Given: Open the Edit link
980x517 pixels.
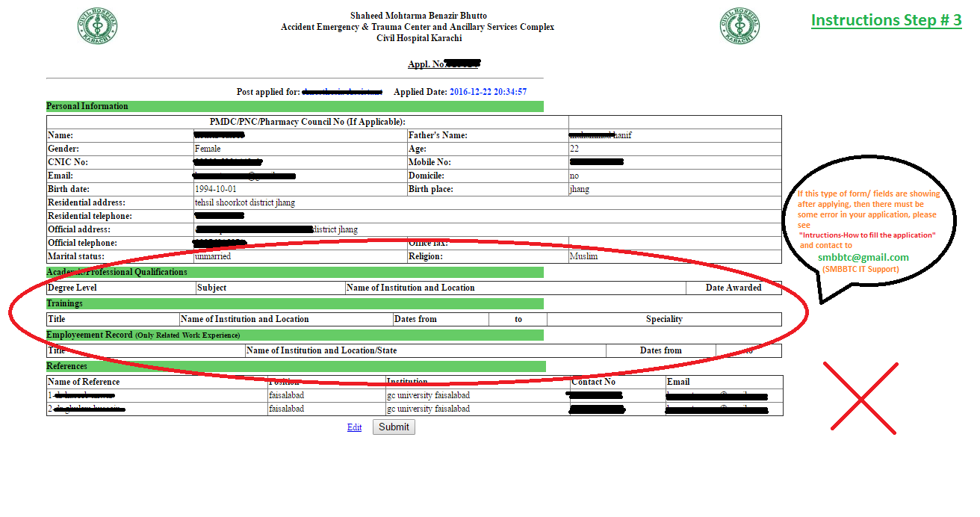Looking at the screenshot, I should click(x=354, y=427).
